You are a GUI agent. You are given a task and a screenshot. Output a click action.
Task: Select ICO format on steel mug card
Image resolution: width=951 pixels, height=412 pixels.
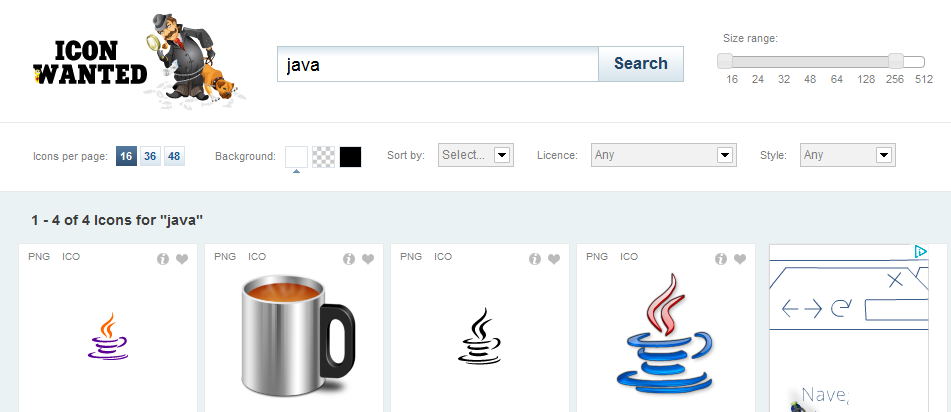click(257, 257)
